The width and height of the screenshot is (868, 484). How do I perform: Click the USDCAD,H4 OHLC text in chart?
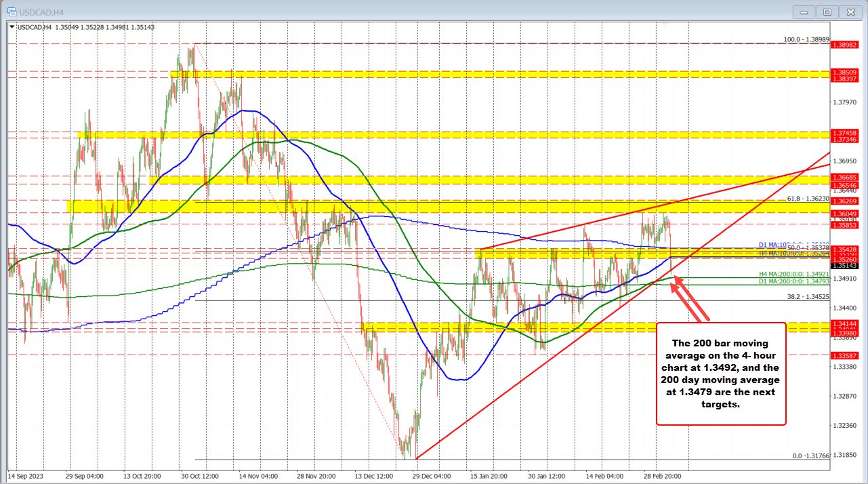pos(87,27)
